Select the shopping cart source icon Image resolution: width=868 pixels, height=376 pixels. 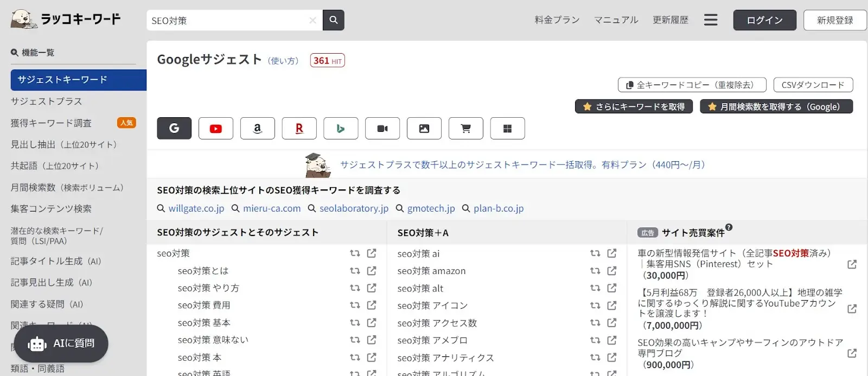pyautogui.click(x=465, y=128)
